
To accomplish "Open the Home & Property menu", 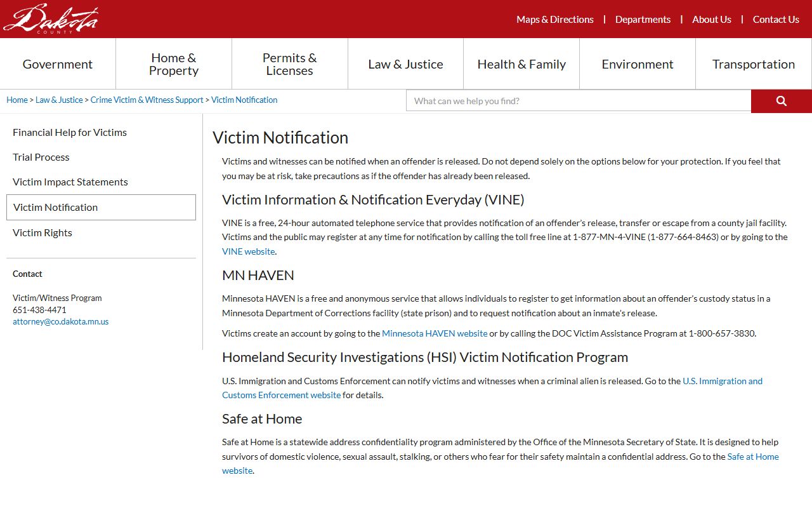I will coord(174,64).
